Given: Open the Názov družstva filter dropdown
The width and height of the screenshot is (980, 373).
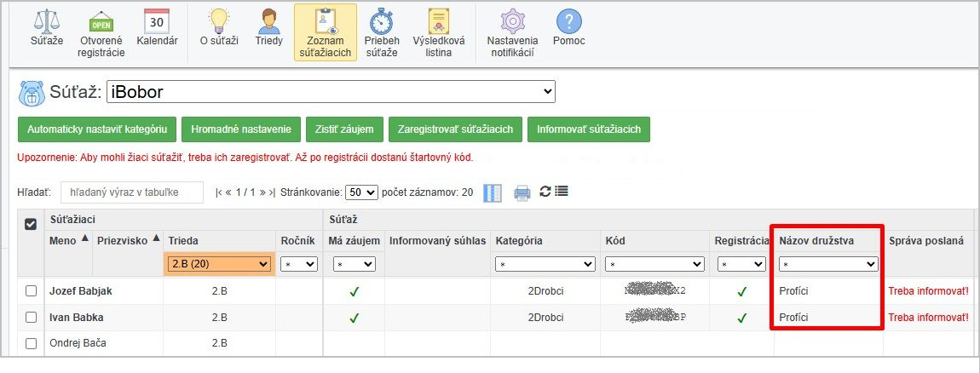Looking at the screenshot, I should pyautogui.click(x=828, y=265).
